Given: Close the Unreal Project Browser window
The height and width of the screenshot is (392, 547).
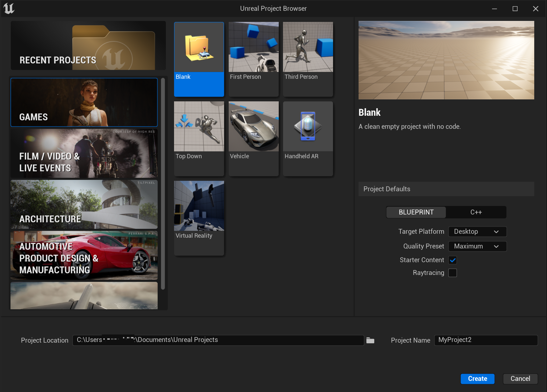Looking at the screenshot, I should click(536, 9).
